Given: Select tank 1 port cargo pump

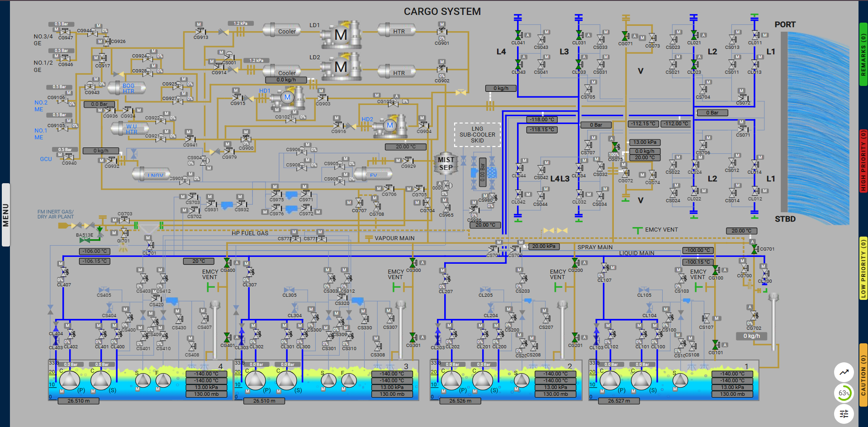Looking at the screenshot, I should coord(610,380).
